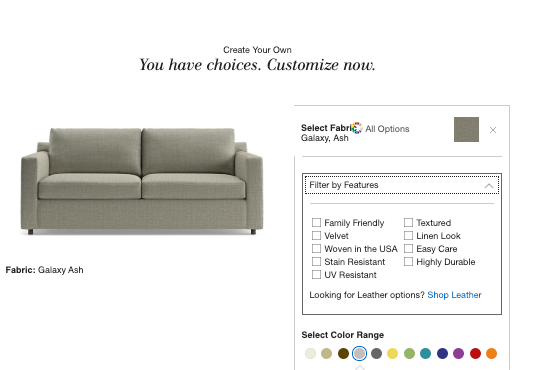The height and width of the screenshot is (370, 536).
Task: Select the Linen Look checkbox
Action: [408, 236]
